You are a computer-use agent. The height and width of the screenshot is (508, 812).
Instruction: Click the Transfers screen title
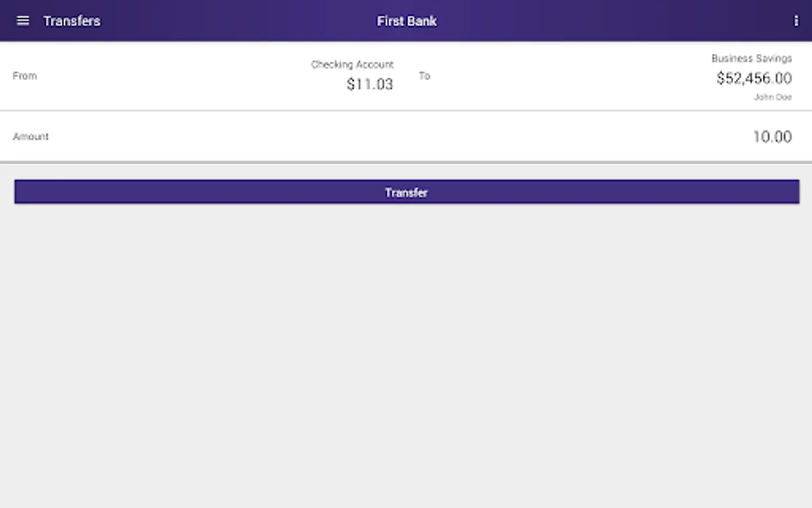click(72, 21)
